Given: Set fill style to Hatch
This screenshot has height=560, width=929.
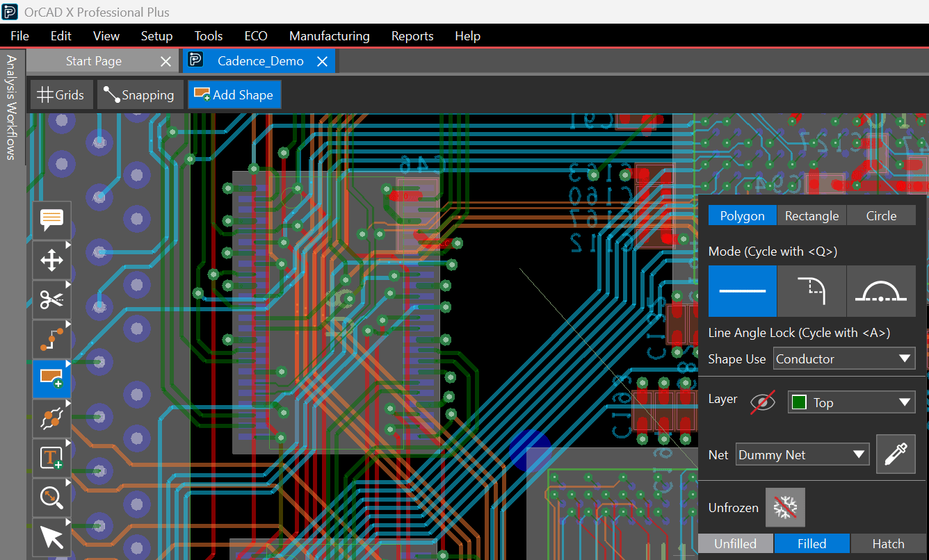Looking at the screenshot, I should (x=888, y=543).
